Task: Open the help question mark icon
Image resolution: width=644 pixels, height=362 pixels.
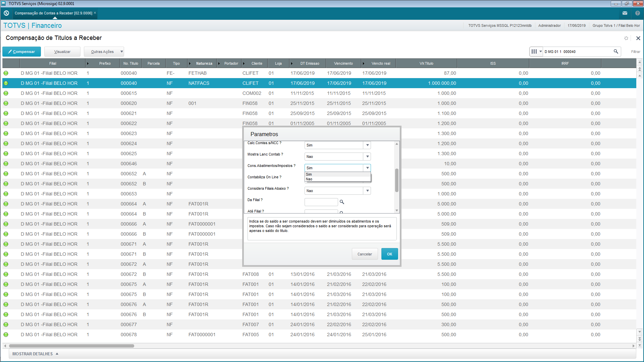Action: 637,13
